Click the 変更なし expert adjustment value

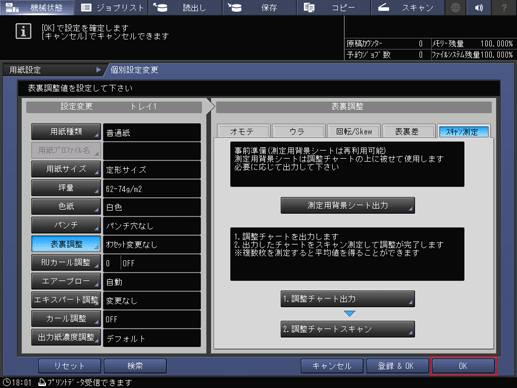tap(152, 301)
